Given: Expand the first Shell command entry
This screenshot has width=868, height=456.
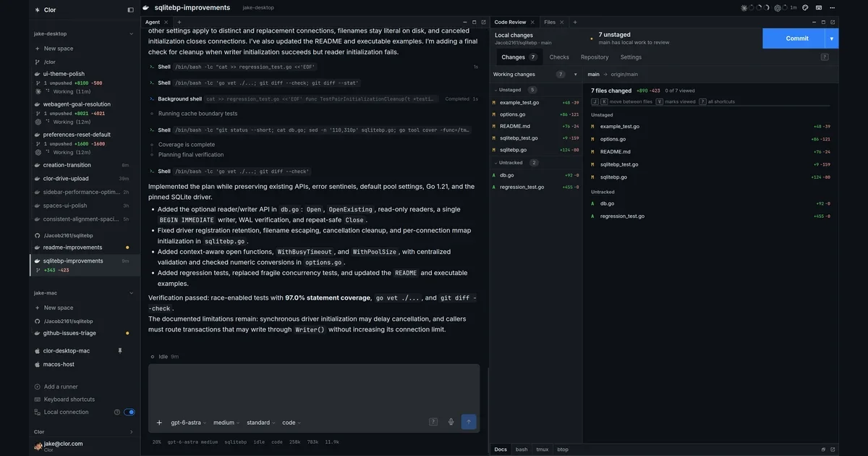Looking at the screenshot, I should coord(313,67).
